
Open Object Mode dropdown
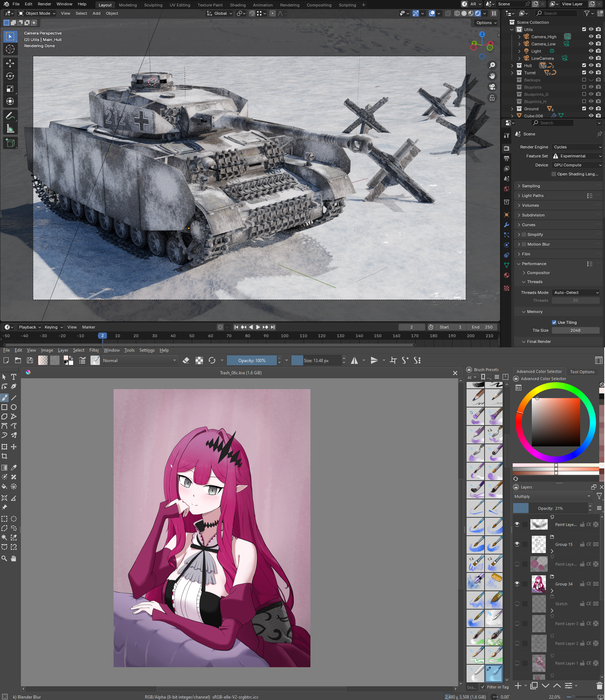(x=37, y=13)
